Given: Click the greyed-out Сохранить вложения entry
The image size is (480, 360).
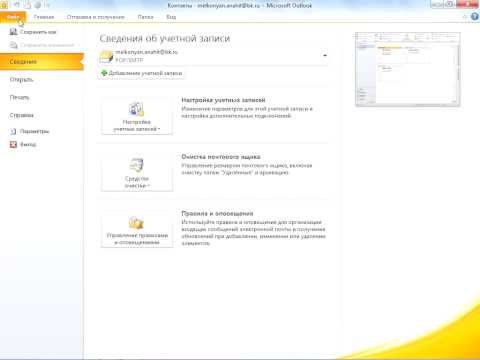Looking at the screenshot, I should (x=42, y=45).
